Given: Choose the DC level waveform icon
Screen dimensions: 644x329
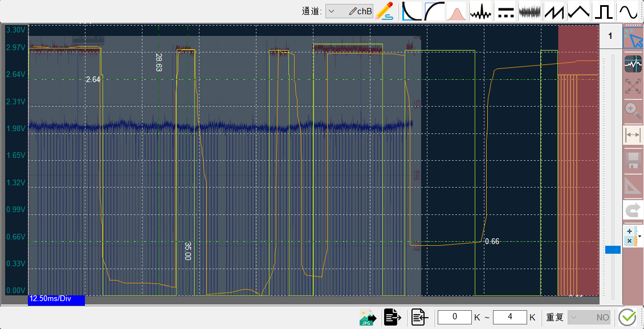Looking at the screenshot, I should point(506,11).
